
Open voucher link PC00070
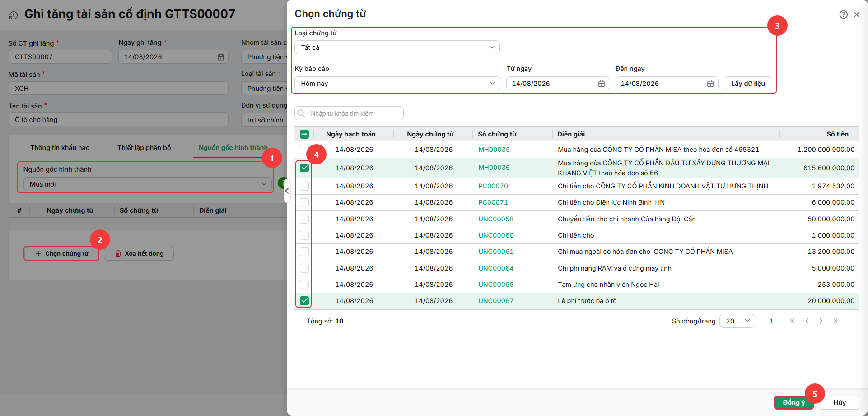[493, 186]
